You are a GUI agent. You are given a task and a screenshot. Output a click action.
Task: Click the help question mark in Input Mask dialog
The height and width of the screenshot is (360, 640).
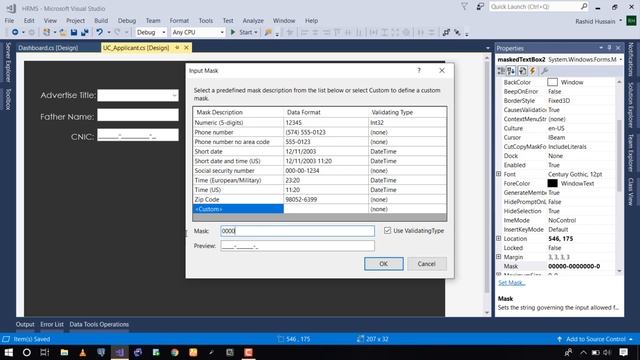[x=419, y=70]
